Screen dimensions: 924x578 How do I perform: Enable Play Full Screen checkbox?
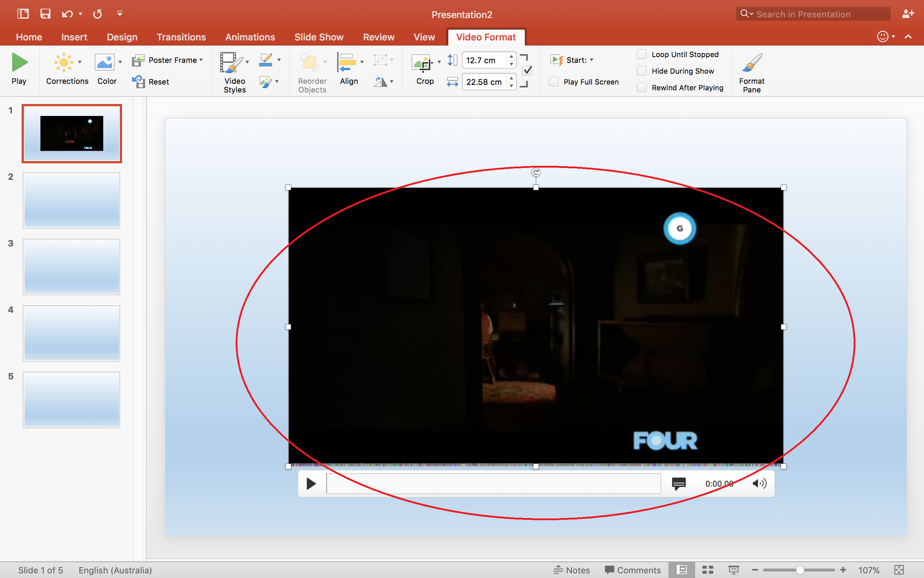[554, 82]
